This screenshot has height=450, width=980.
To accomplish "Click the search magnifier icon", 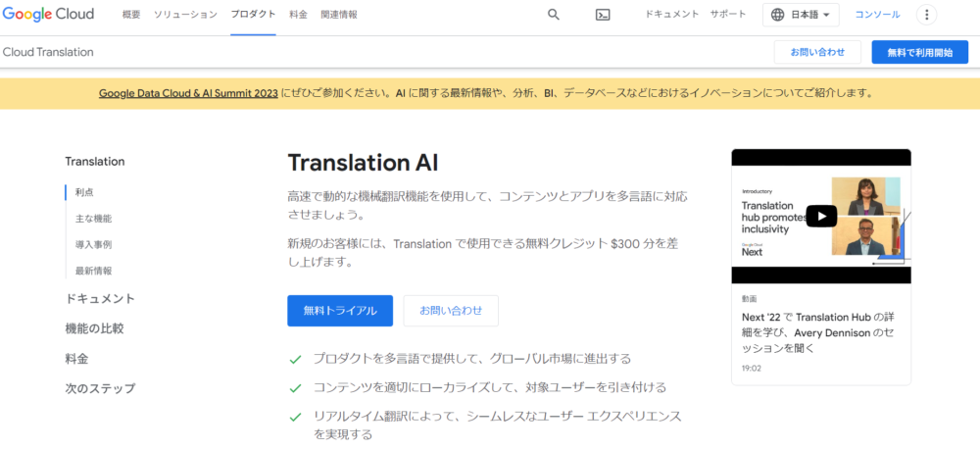I will pos(554,15).
